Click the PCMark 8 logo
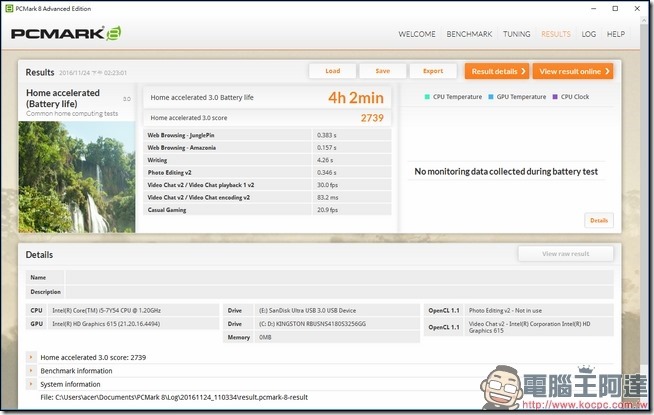 click(x=66, y=33)
